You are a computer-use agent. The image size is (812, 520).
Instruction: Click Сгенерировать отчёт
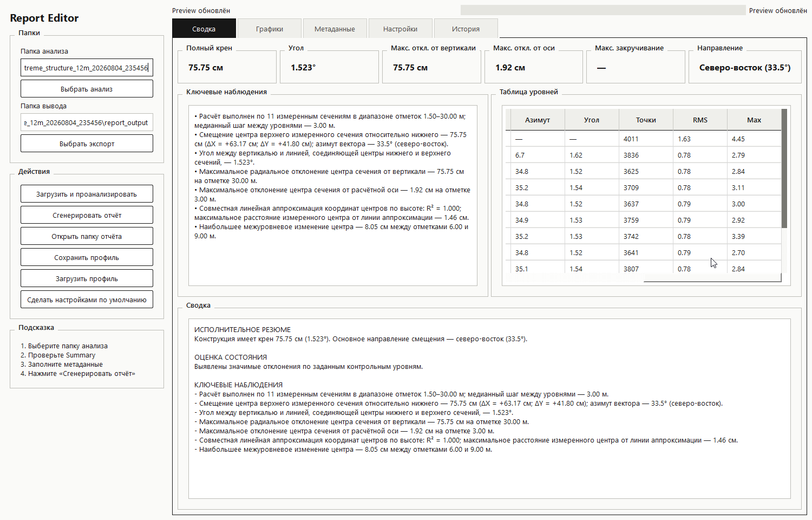[x=87, y=215]
